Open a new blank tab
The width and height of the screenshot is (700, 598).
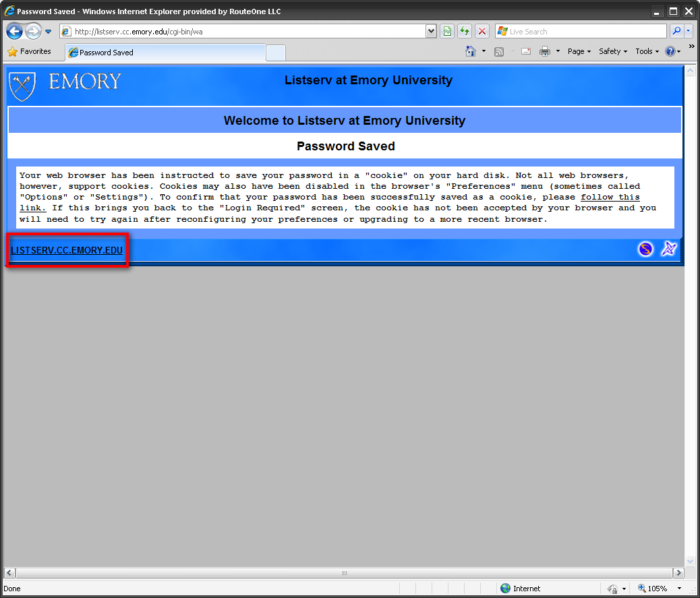[276, 53]
